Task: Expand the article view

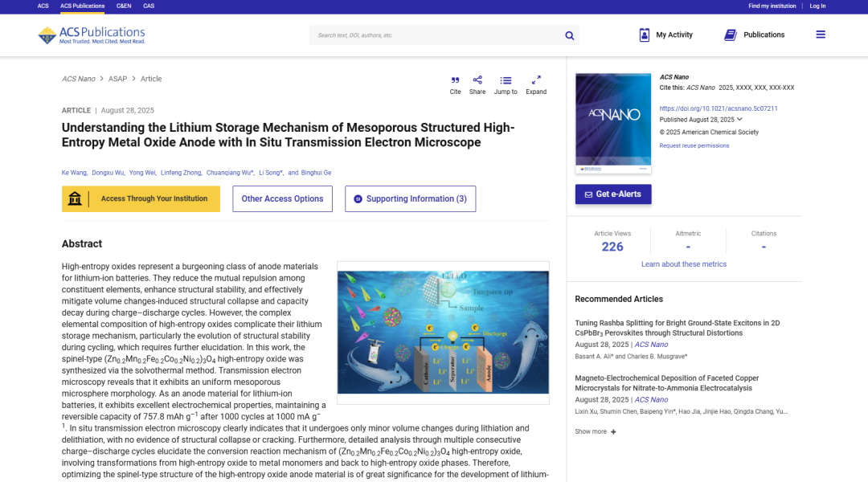Action: (x=536, y=80)
